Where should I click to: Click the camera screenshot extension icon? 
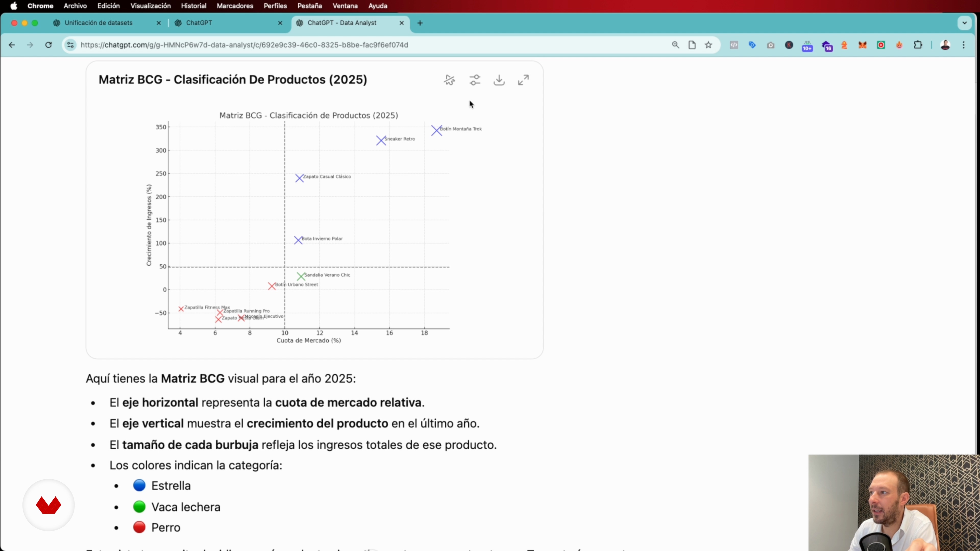tap(771, 45)
